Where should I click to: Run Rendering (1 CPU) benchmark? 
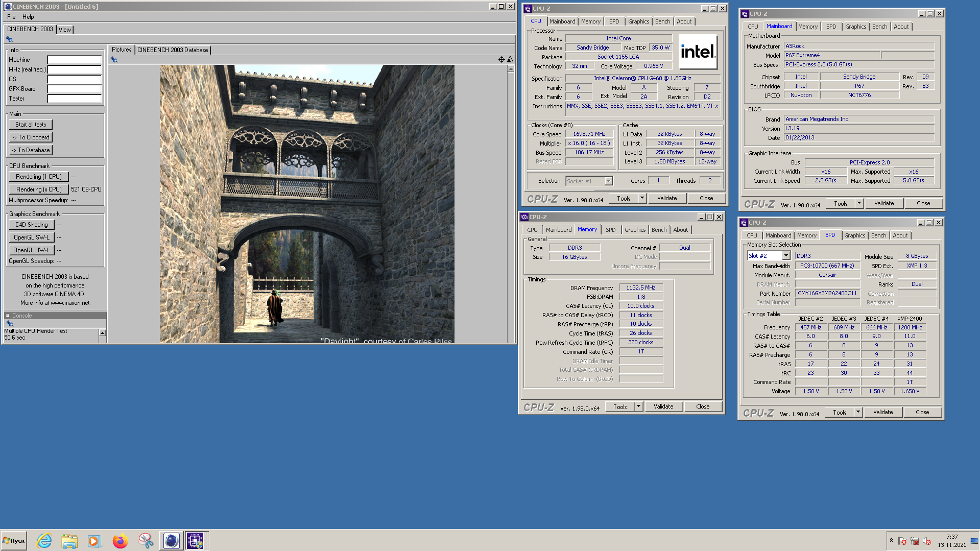[x=39, y=177]
